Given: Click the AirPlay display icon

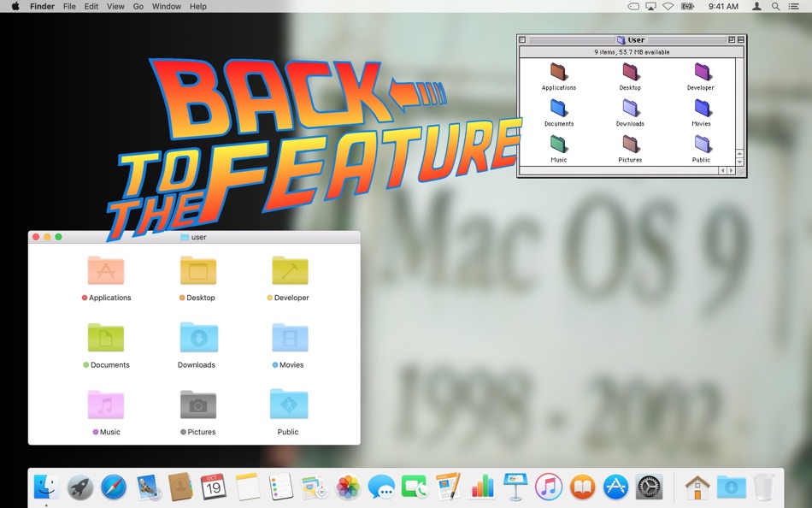Looking at the screenshot, I should [650, 6].
